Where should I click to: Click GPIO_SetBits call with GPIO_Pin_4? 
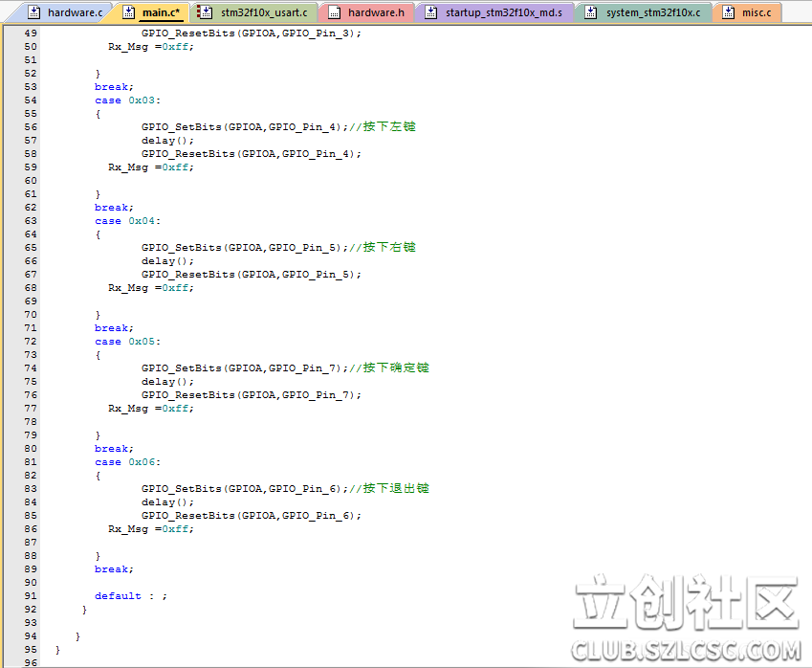[x=245, y=127]
